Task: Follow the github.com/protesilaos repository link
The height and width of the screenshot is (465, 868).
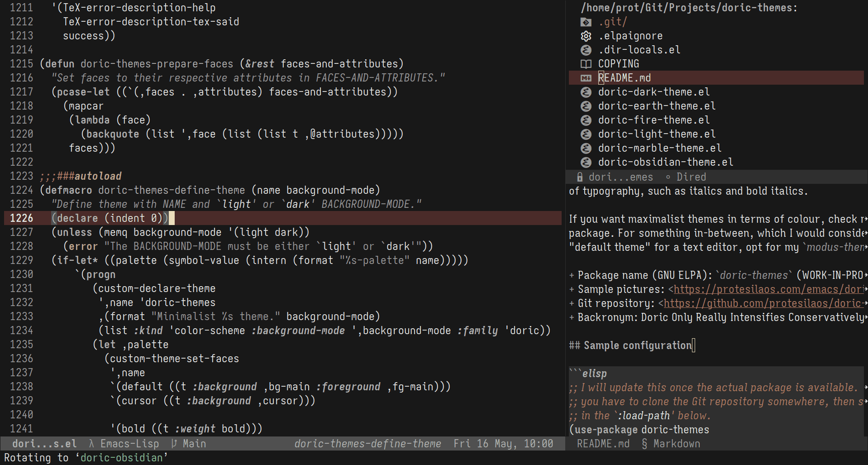Action: (764, 303)
